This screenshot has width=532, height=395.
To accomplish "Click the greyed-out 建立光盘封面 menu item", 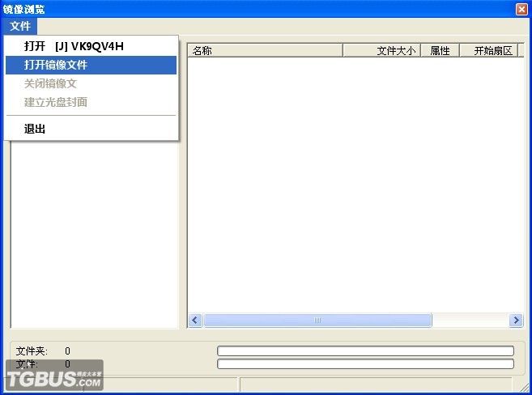I will 56,102.
